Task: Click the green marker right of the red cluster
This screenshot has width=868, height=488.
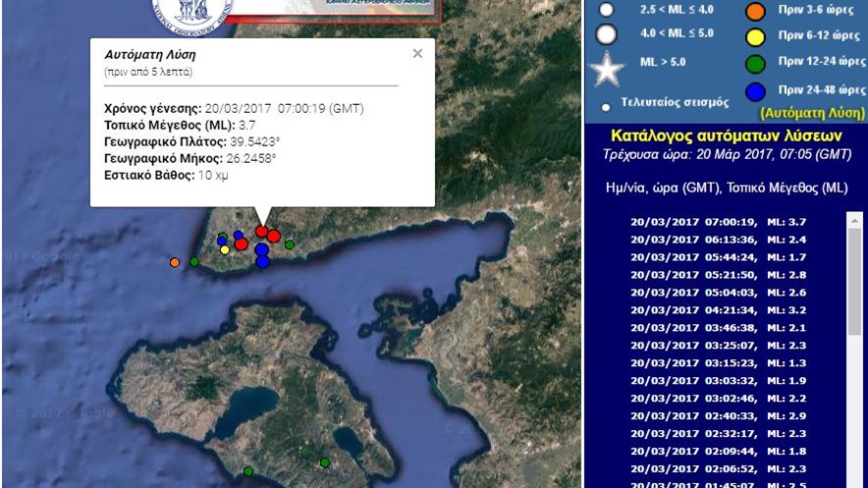Action: pos(290,244)
